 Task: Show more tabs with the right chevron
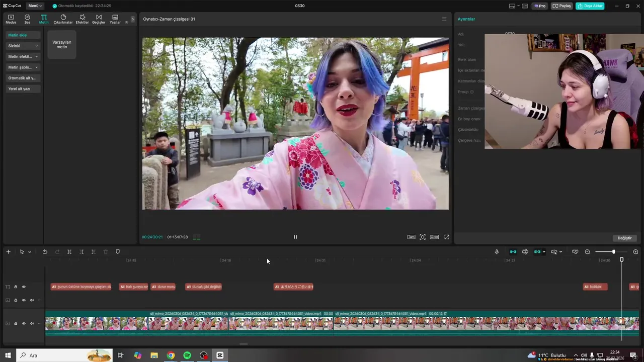133,19
